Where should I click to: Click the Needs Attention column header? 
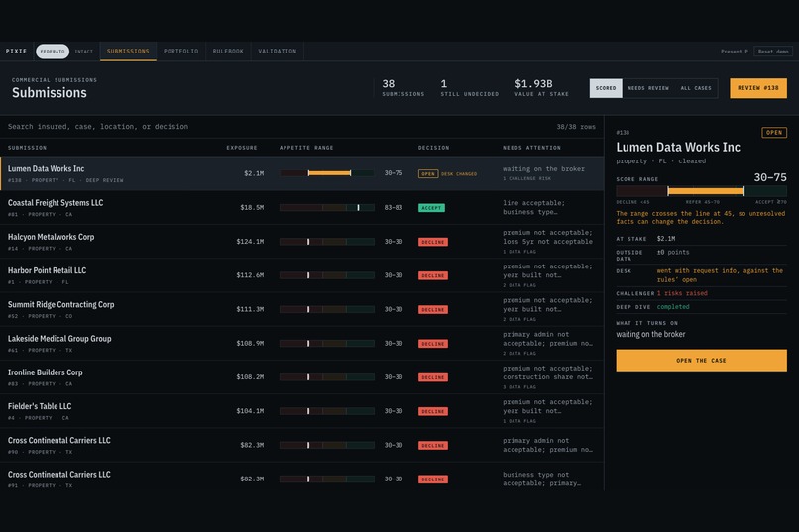click(x=531, y=148)
